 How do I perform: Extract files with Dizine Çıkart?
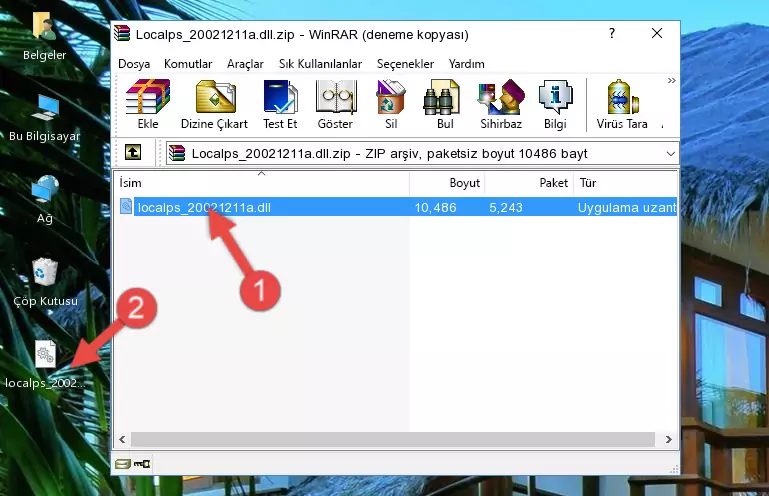click(x=214, y=104)
